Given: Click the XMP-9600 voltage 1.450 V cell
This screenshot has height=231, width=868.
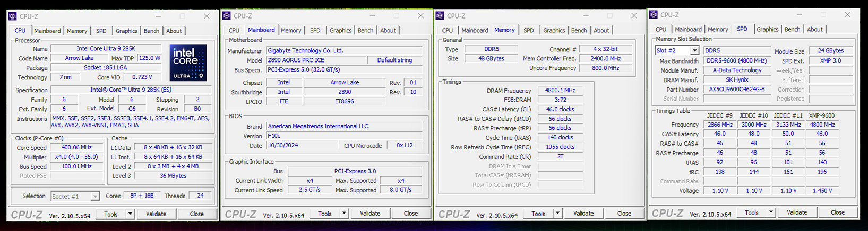Looking at the screenshot, I should click(x=822, y=190).
